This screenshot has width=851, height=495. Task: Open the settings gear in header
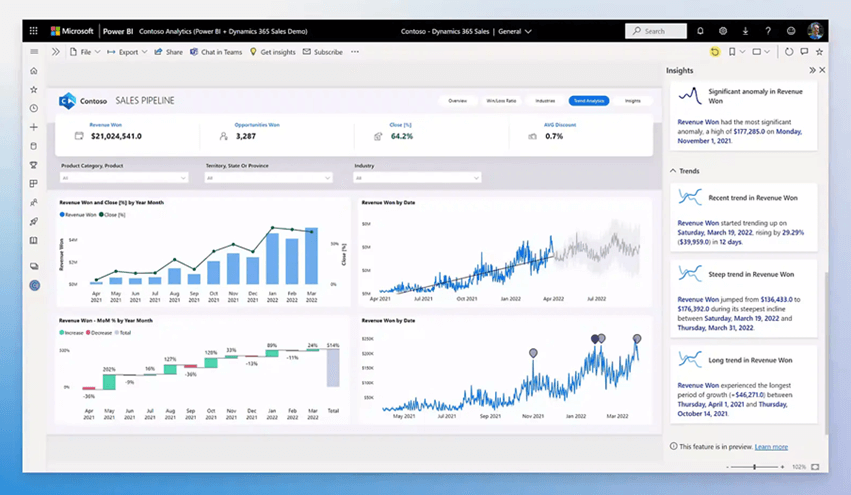[x=723, y=31]
